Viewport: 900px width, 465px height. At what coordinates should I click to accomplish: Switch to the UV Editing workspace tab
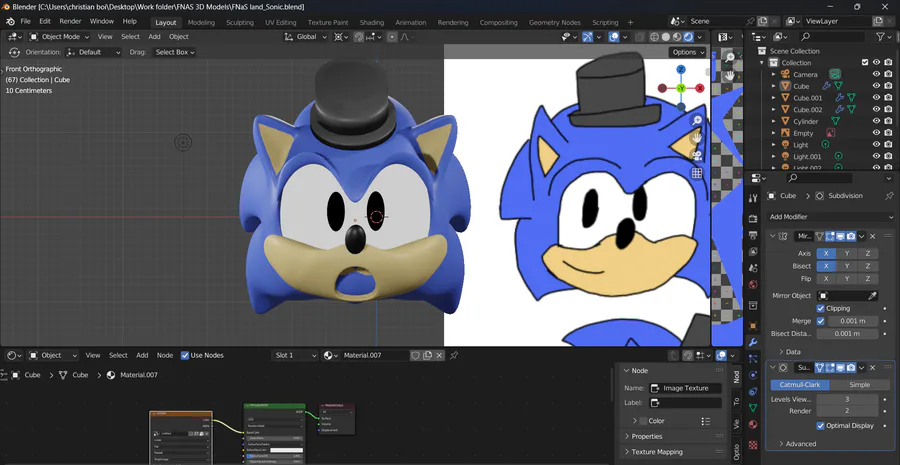tap(281, 22)
